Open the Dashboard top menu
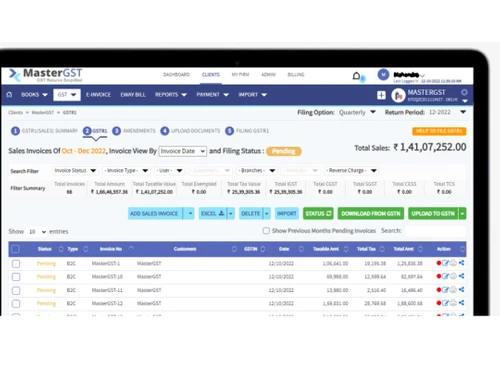This screenshot has width=500, height=375. (176, 75)
